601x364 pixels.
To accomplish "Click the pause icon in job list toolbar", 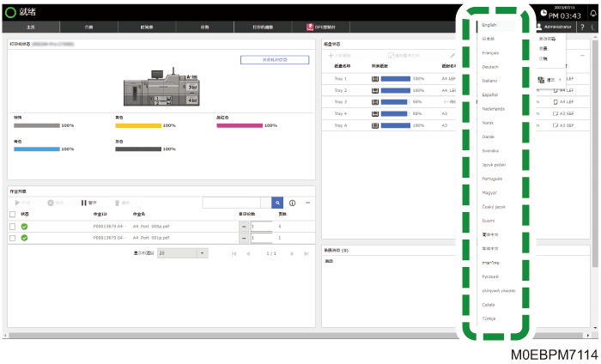I will [x=83, y=203].
